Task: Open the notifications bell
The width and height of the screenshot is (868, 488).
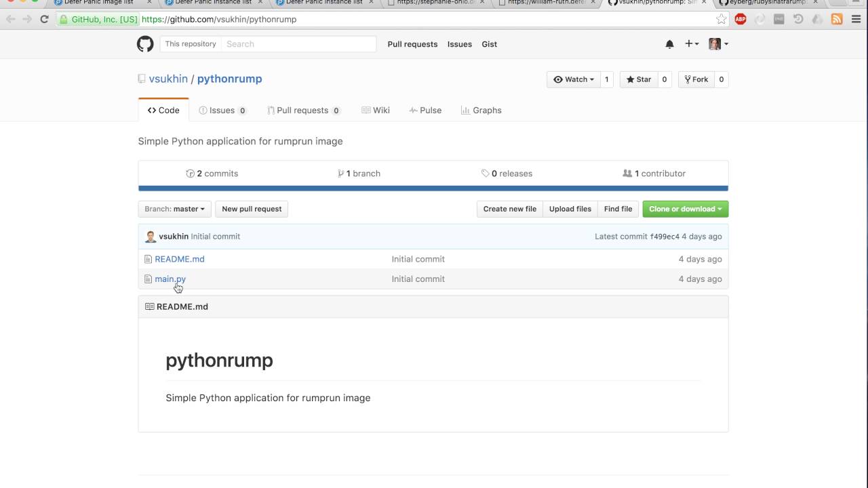Action: (x=669, y=44)
